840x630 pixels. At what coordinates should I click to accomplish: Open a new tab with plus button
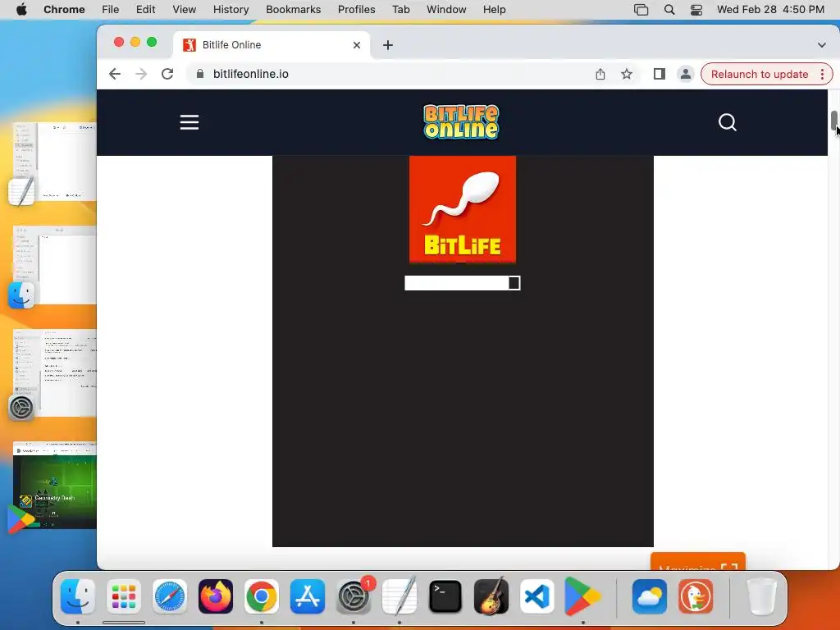[x=388, y=45]
